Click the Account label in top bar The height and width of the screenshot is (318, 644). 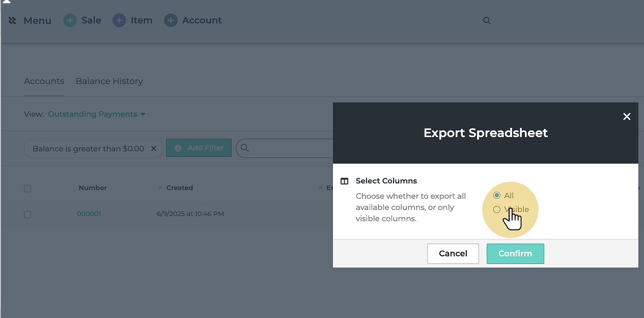pos(202,20)
